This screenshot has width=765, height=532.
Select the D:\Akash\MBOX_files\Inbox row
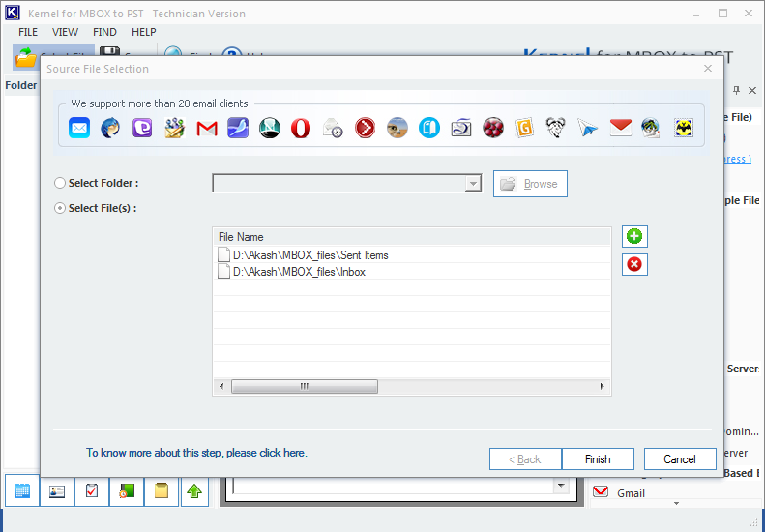tap(412, 272)
